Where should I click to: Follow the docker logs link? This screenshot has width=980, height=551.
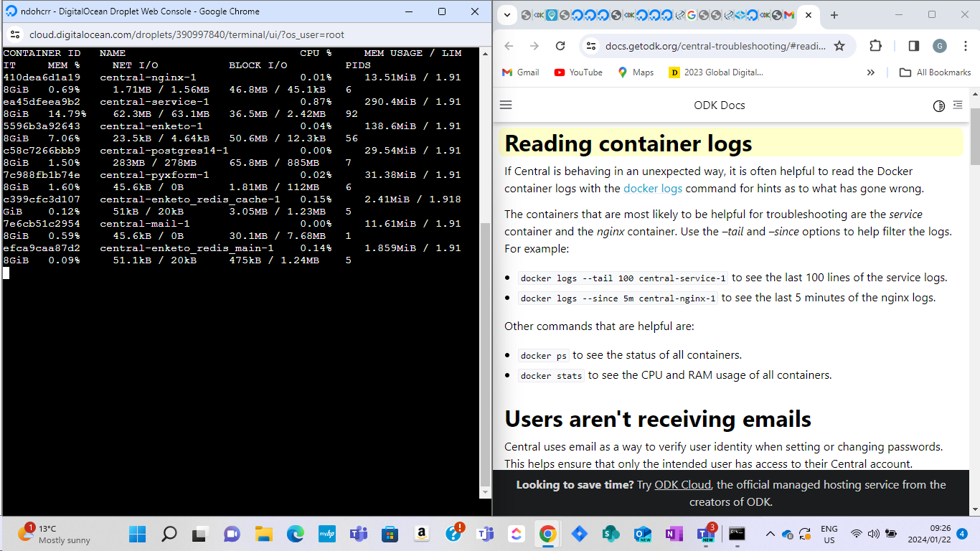tap(653, 189)
